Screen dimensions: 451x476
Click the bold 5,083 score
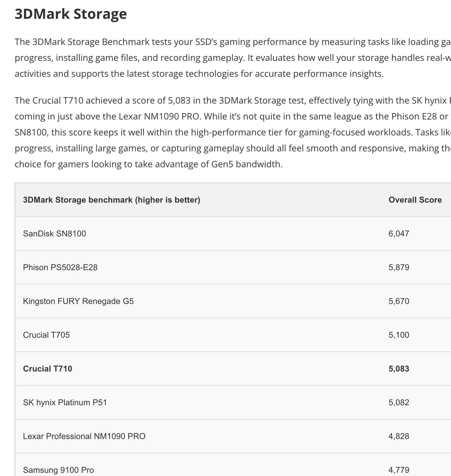(x=399, y=369)
